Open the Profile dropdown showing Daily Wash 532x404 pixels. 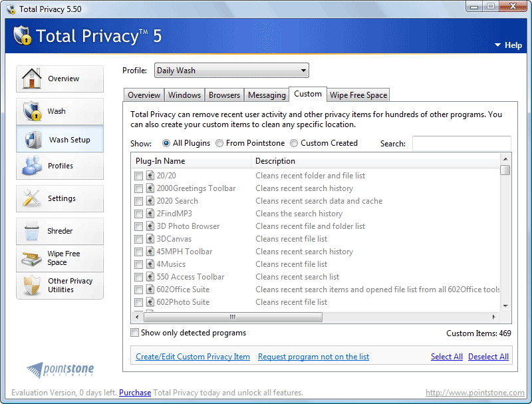tap(231, 71)
